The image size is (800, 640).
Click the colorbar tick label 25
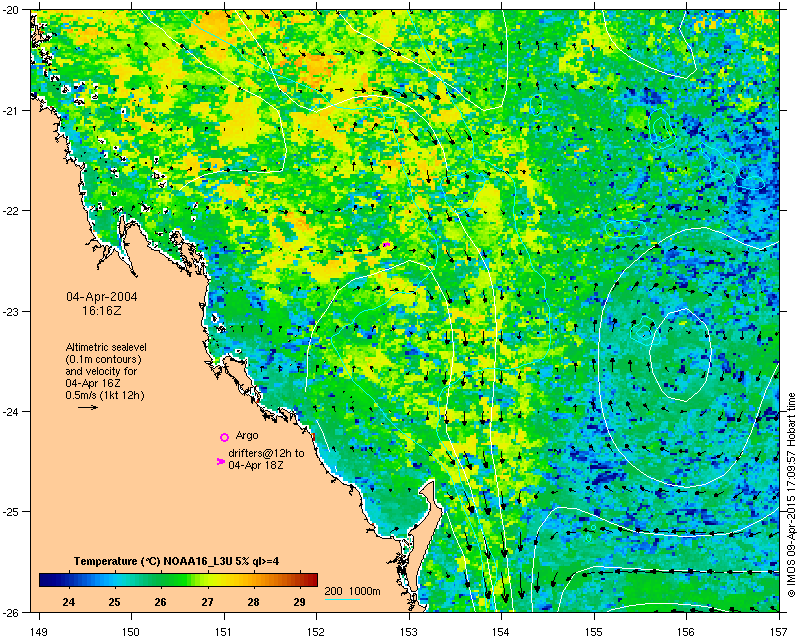(114, 602)
